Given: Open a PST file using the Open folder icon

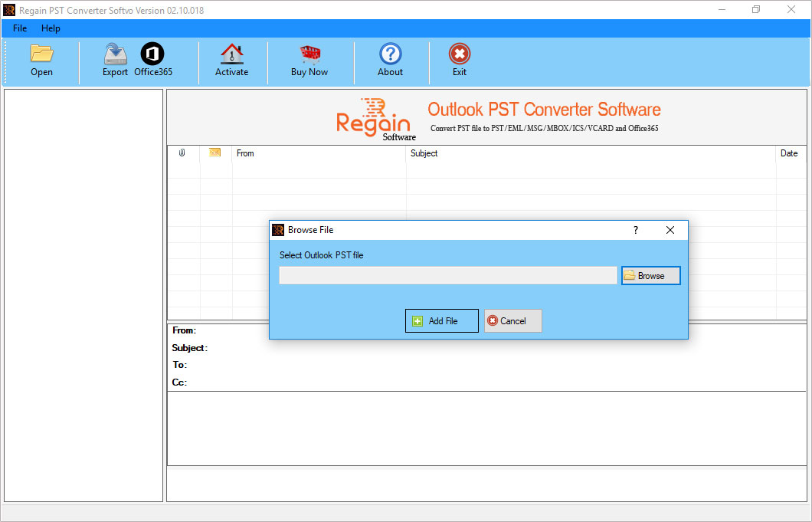Looking at the screenshot, I should [41, 61].
